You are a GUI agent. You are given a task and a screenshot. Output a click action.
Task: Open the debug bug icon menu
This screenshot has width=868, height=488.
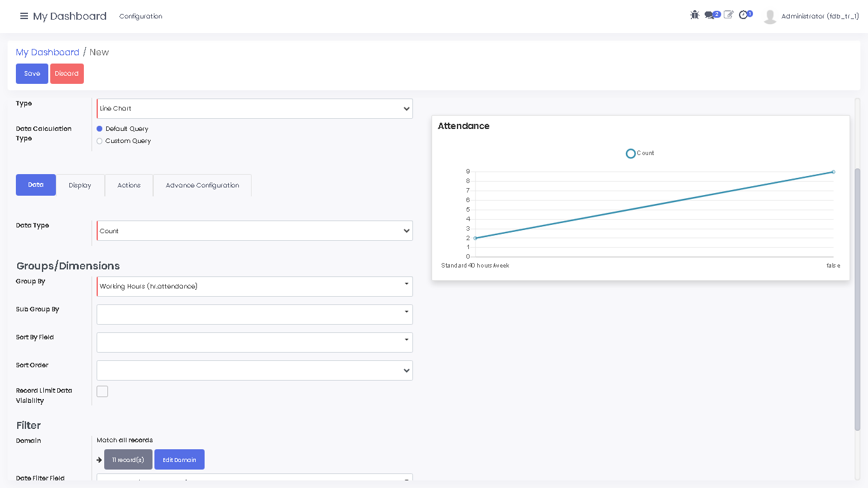tap(695, 15)
